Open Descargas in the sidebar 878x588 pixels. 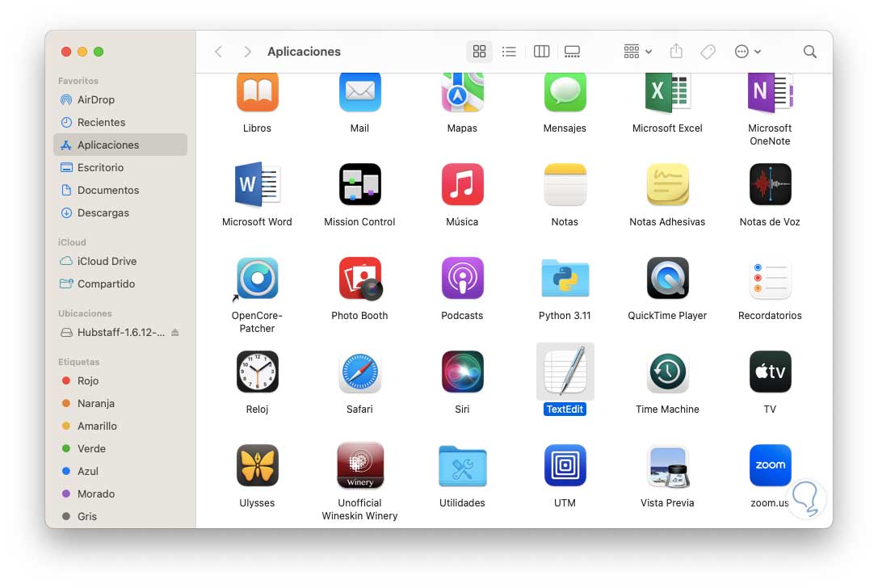tap(120, 212)
